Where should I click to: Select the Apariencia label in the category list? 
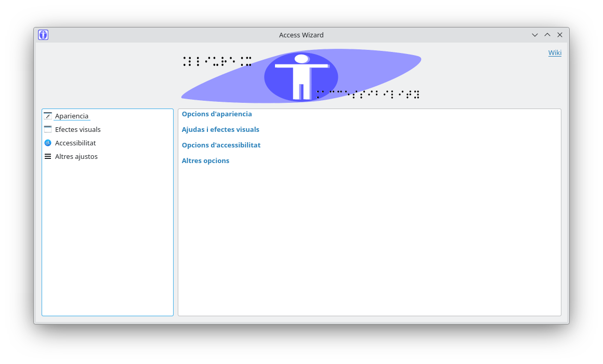pos(72,116)
